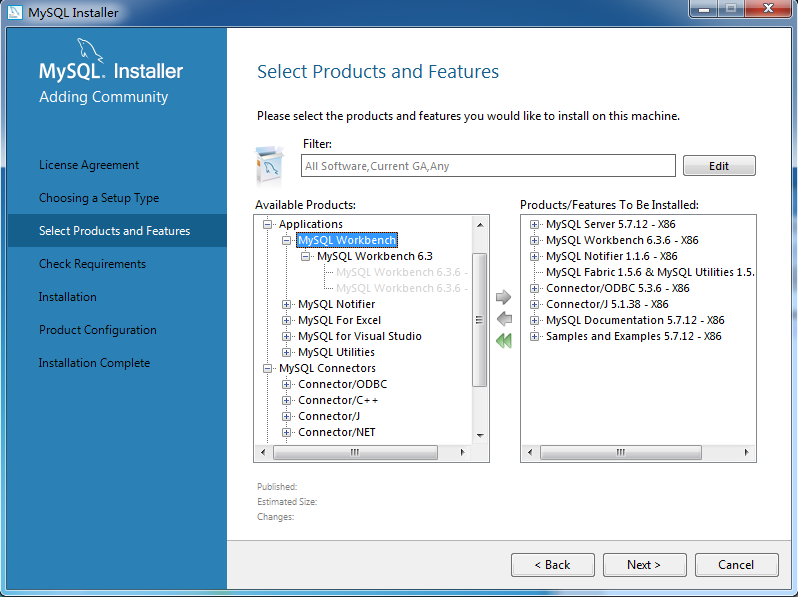
Task: Expand the Connector/C++ node
Action: click(287, 401)
